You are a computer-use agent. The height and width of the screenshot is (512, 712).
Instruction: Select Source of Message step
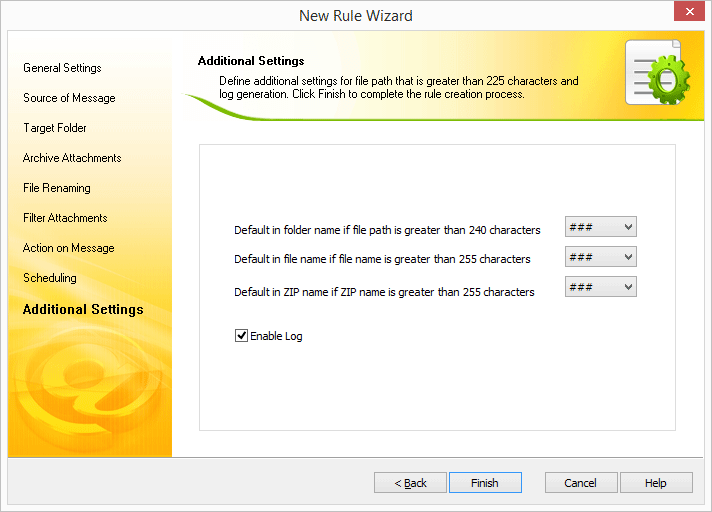pyautogui.click(x=69, y=98)
